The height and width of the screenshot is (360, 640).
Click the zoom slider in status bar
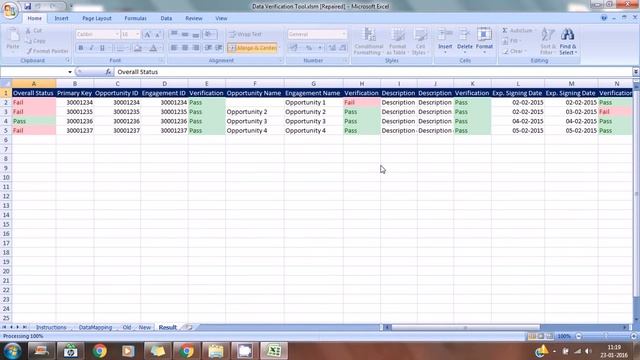point(606,336)
